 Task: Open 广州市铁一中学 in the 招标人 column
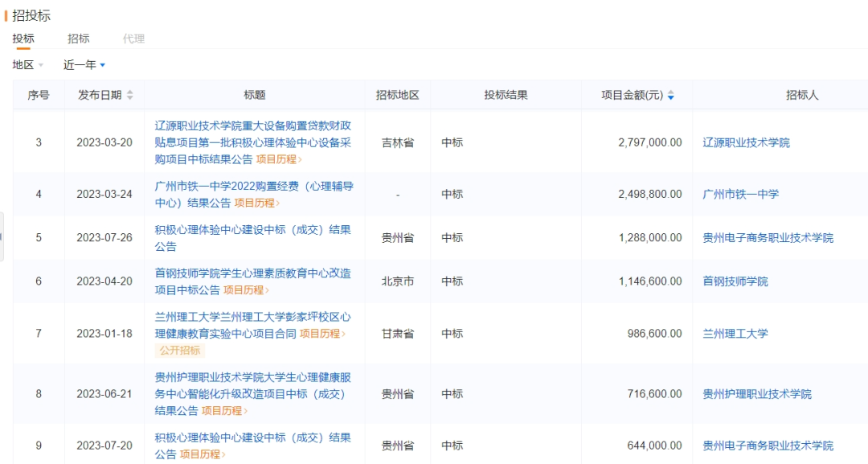click(741, 195)
